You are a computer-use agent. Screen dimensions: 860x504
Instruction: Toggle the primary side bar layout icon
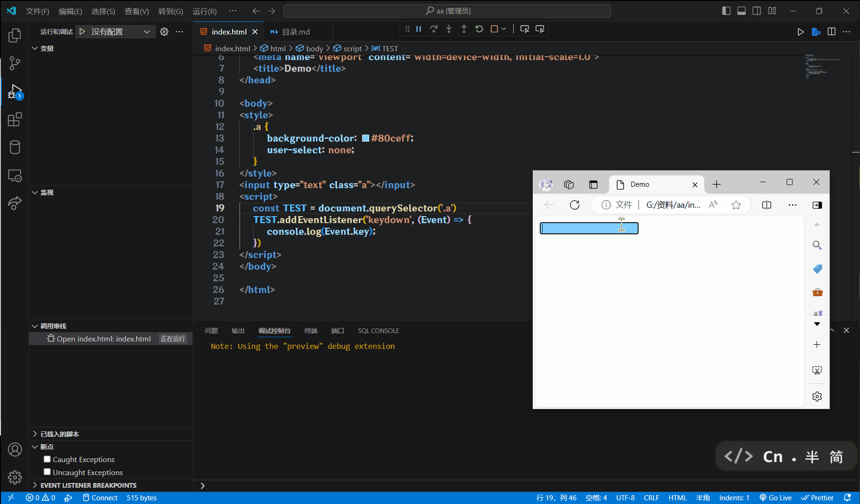(726, 11)
